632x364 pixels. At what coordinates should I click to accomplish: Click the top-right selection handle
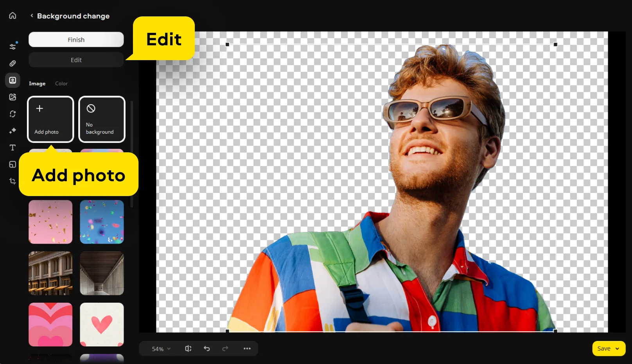555,45
